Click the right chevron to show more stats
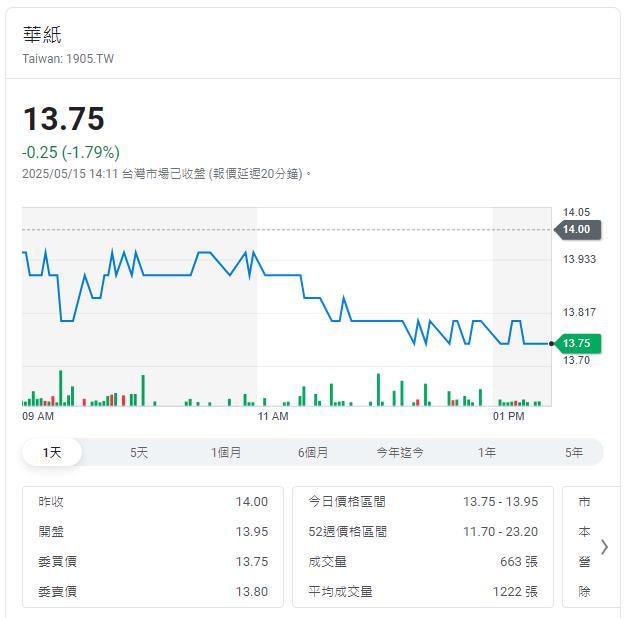The image size is (634, 618). (x=604, y=547)
